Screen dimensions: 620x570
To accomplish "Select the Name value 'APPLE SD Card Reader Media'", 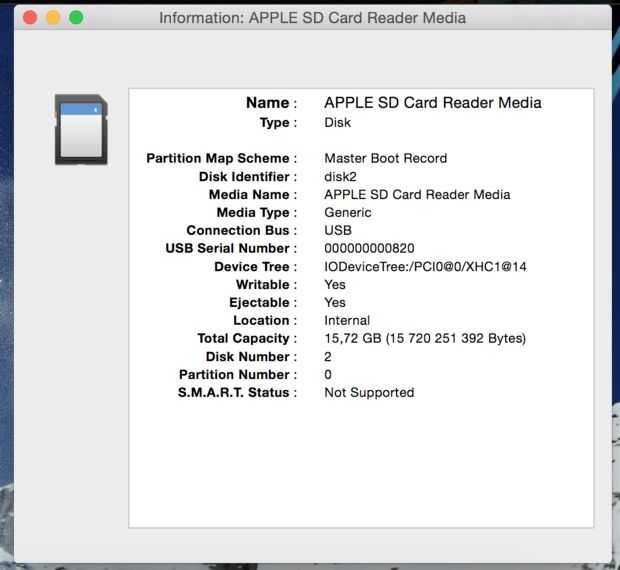I will 433,103.
